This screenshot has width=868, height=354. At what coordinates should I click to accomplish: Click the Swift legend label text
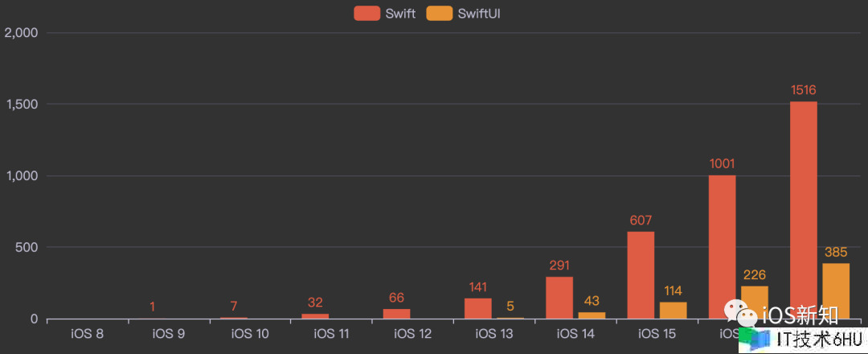click(x=400, y=14)
